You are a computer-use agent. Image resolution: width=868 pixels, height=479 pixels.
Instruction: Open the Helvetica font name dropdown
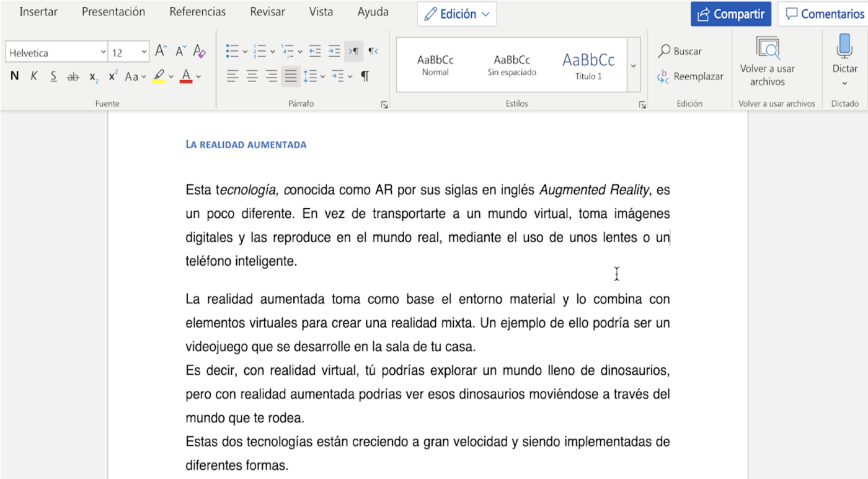coord(103,52)
